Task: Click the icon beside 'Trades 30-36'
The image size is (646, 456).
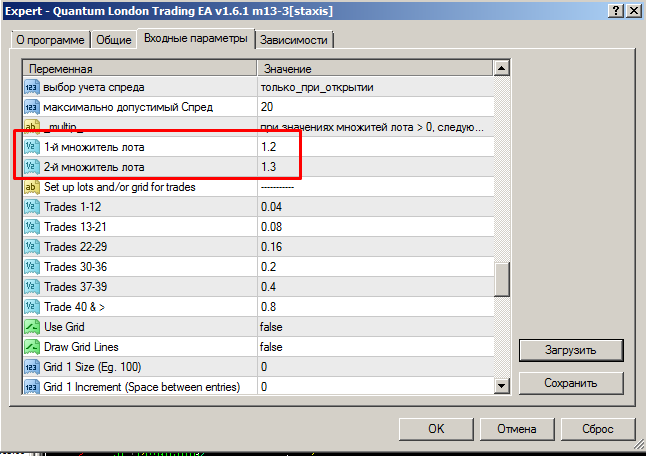Action: (32, 267)
